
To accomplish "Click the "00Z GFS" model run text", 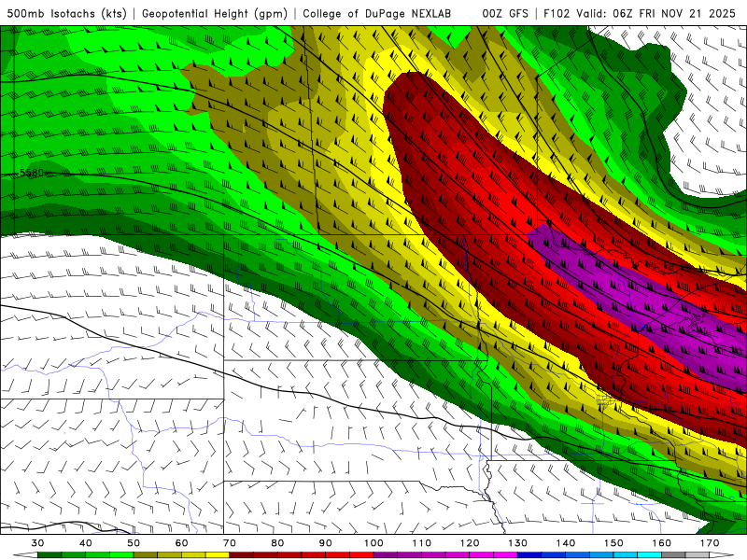I will pos(505,13).
